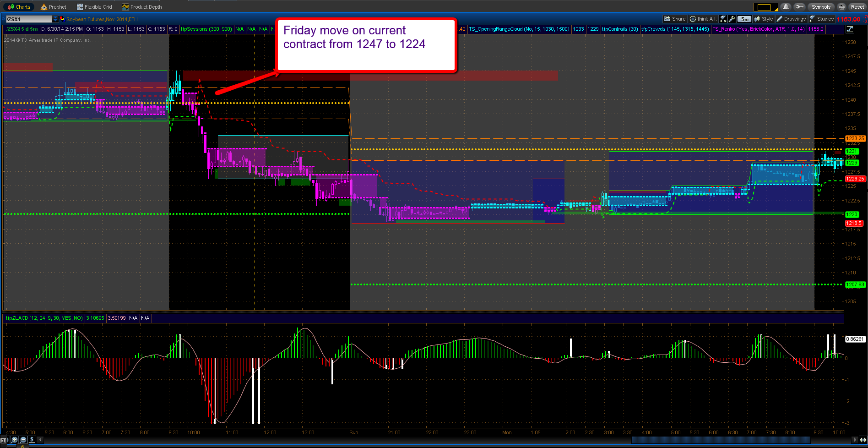Click the /ZSX4 5 d 5m chart label

coord(22,29)
